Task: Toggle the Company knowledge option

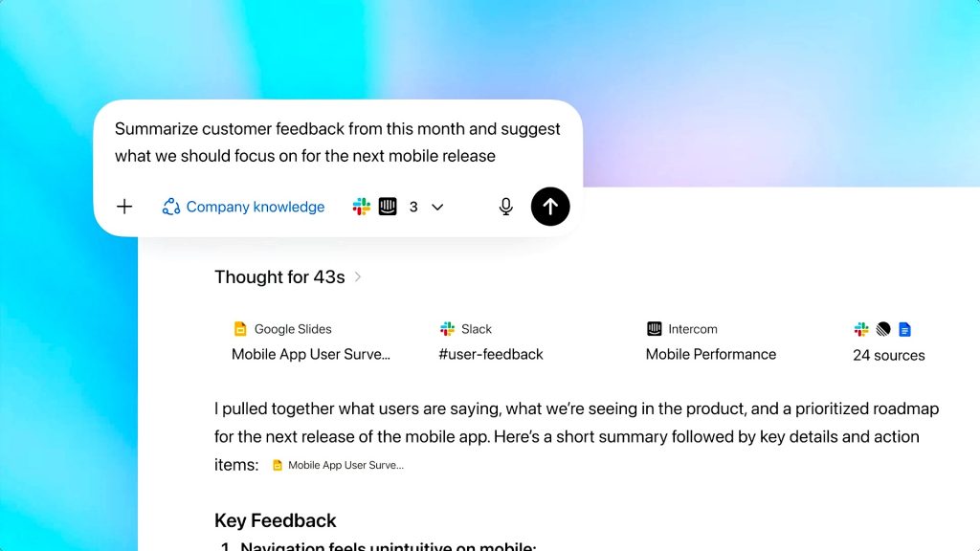Action: point(244,207)
